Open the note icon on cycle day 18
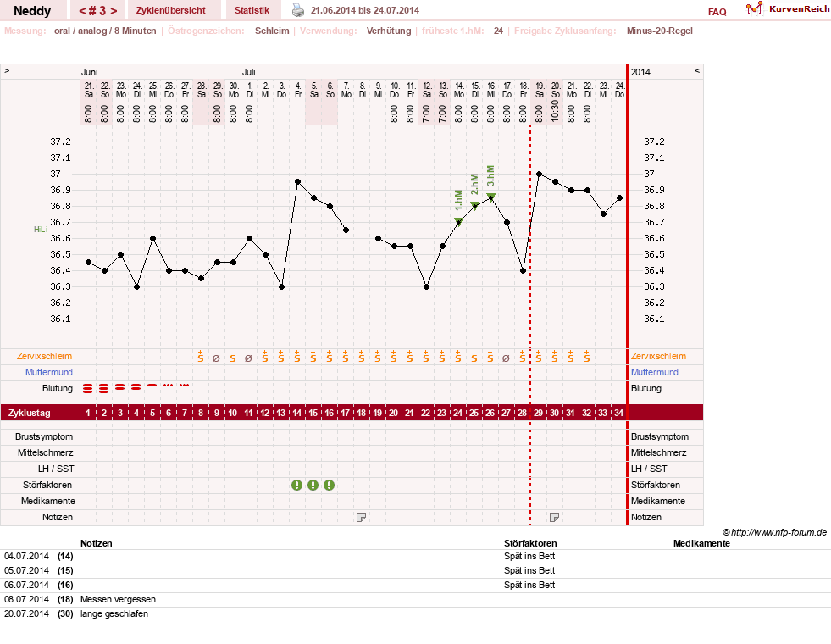The height and width of the screenshot is (644, 831). tap(361, 518)
